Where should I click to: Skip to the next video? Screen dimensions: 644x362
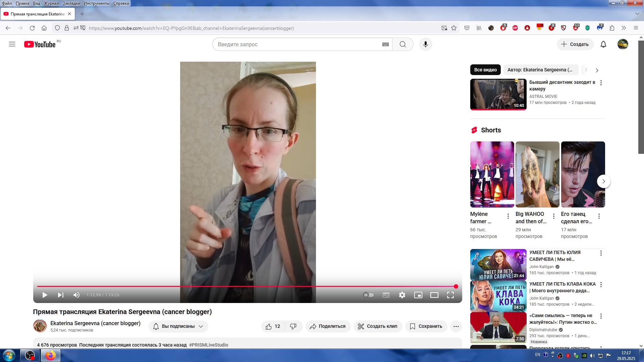(61, 295)
